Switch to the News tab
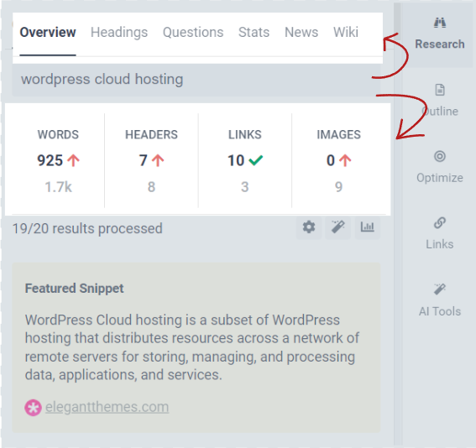The height and width of the screenshot is (448, 476). pyautogui.click(x=301, y=32)
